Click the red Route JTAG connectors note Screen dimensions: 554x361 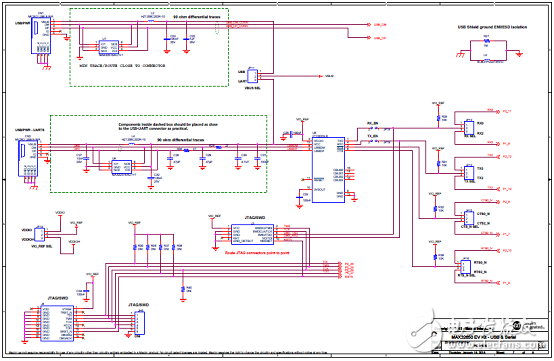pyautogui.click(x=258, y=253)
